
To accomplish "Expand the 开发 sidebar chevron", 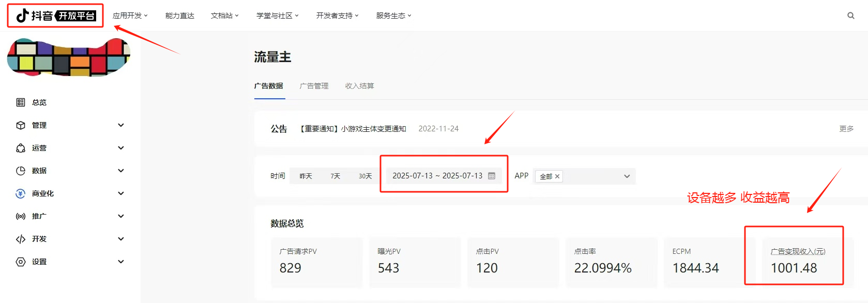I will (121, 239).
